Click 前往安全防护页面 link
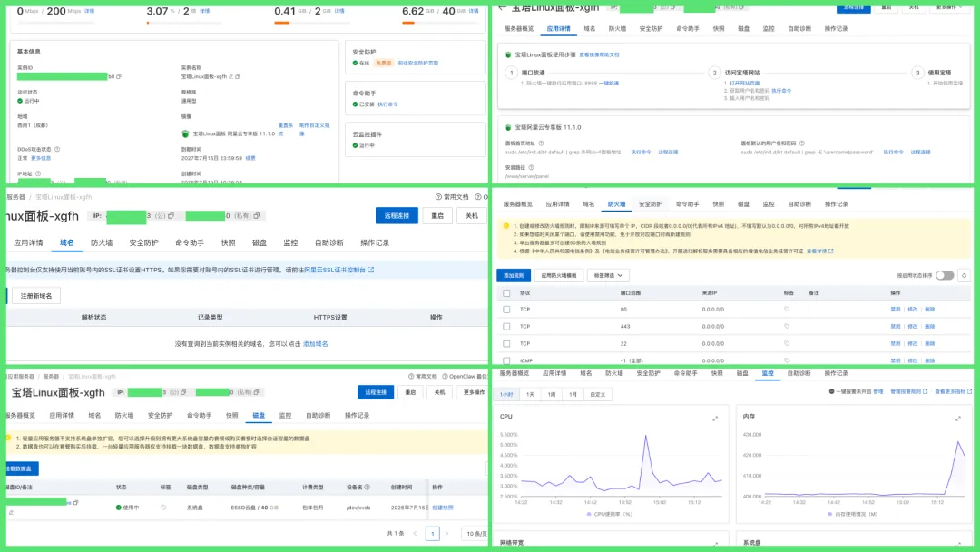 418,64
